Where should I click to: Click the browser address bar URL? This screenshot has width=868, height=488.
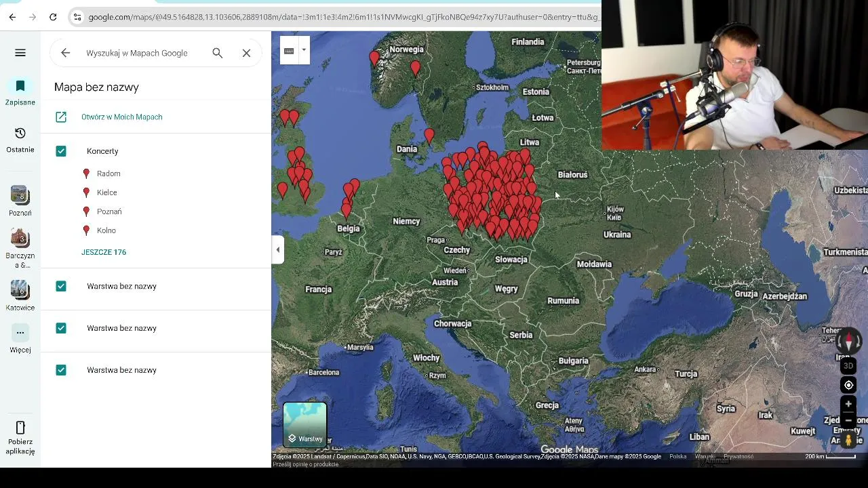344,17
